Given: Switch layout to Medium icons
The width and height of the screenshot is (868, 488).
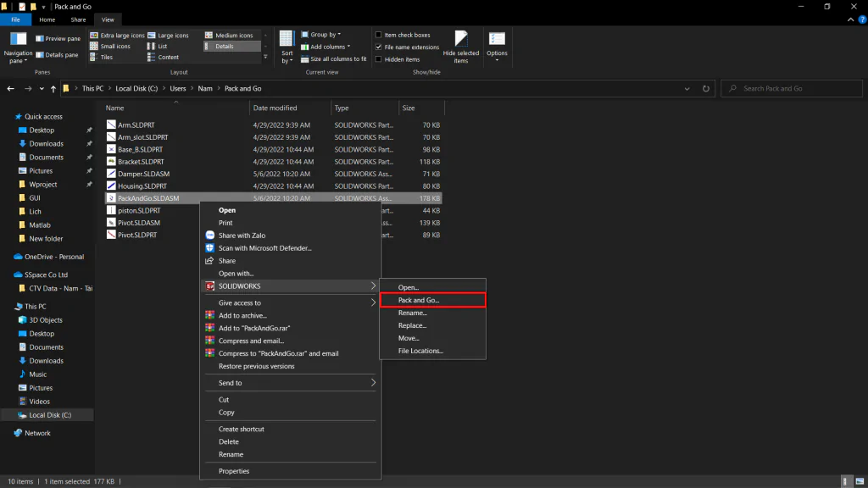Looking at the screenshot, I should click(229, 36).
